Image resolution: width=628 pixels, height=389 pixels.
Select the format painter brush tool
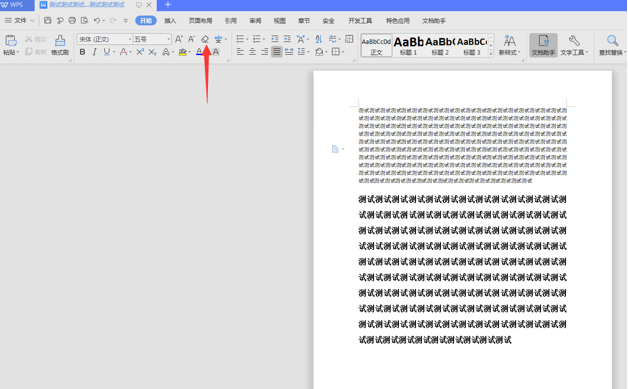60,44
